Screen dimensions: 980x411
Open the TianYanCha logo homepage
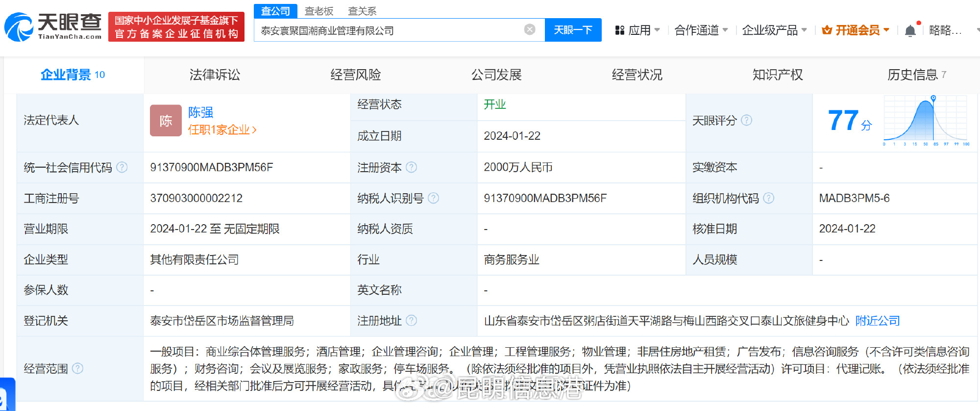click(x=53, y=26)
